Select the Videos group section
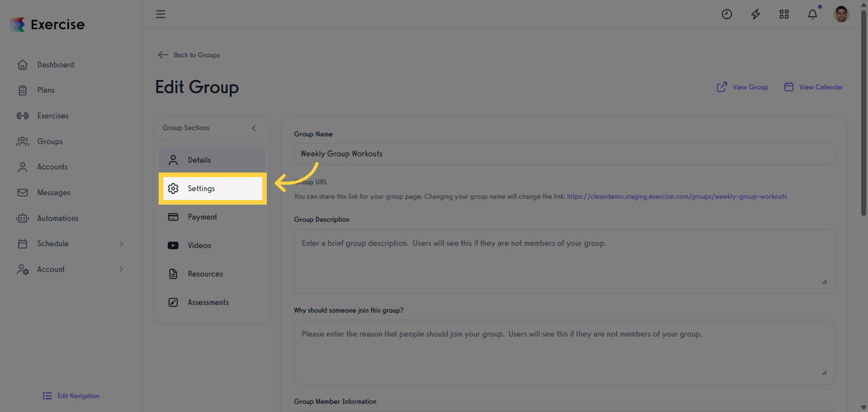Viewport: 868px width, 412px height. point(212,245)
